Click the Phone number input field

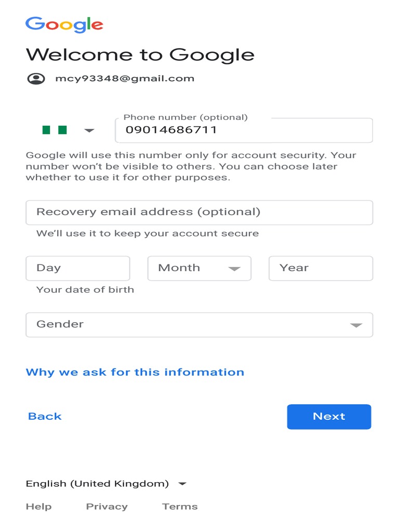[x=243, y=130]
